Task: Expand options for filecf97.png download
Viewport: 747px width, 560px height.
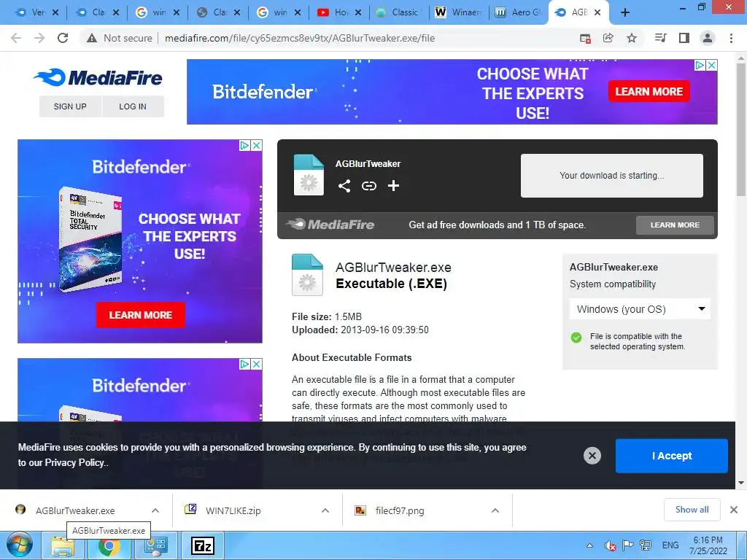Action: [x=495, y=510]
